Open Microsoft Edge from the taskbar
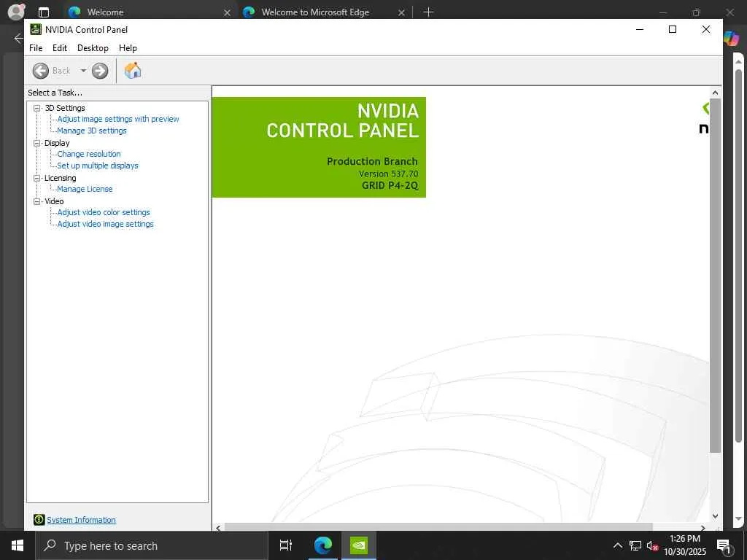The height and width of the screenshot is (560, 747). 323,545
